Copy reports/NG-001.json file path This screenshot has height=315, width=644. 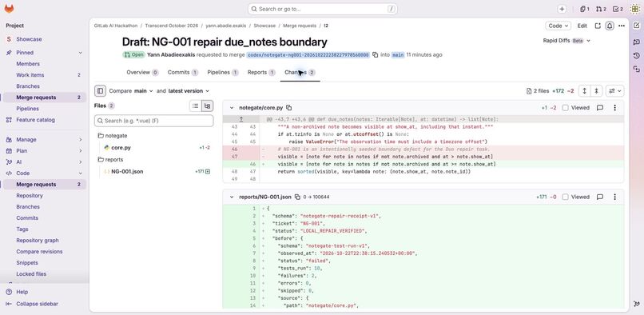[297, 197]
